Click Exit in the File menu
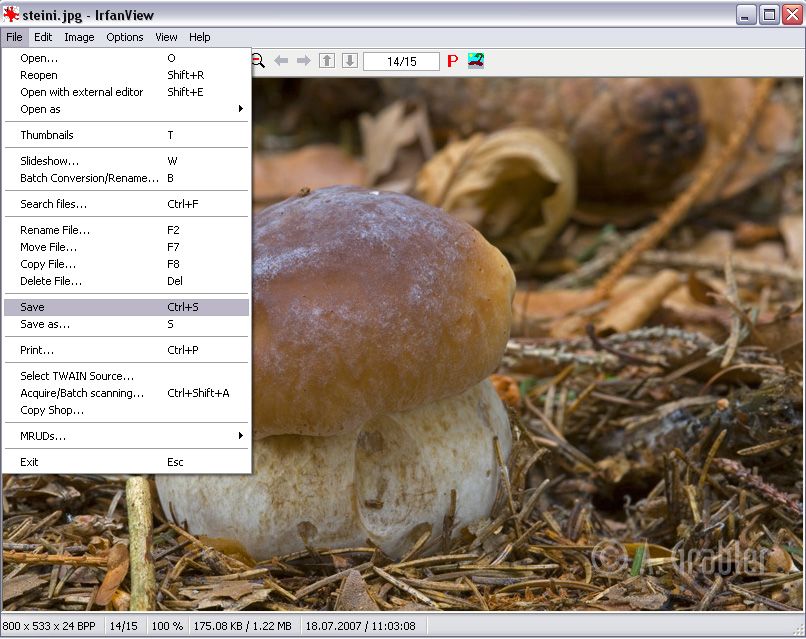 (30, 462)
